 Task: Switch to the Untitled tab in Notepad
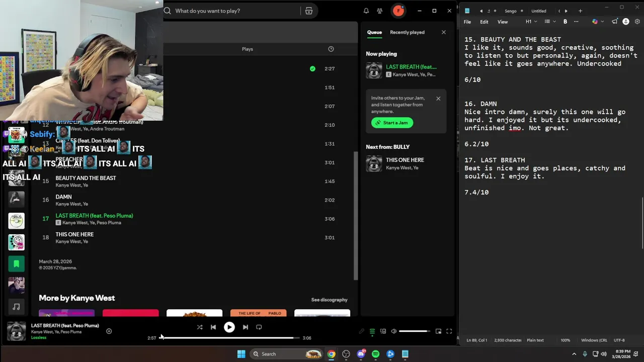[539, 11]
